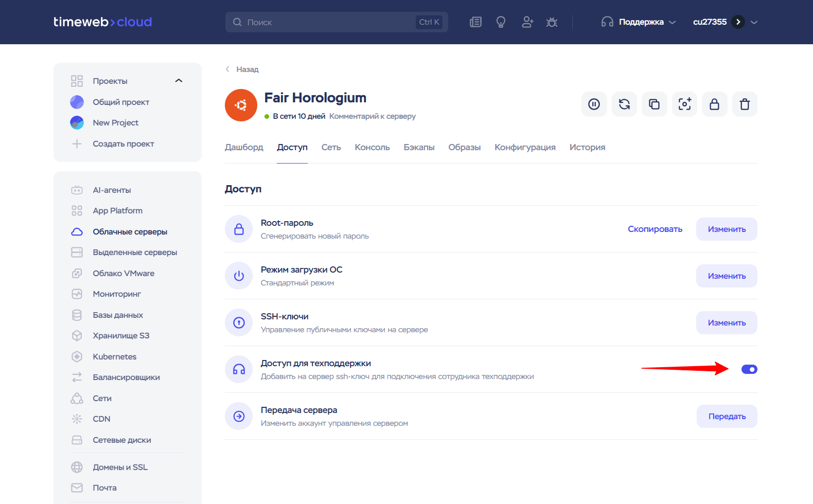This screenshot has height=504, width=813.
Task: Focus the Поиск search field
Action: pos(329,22)
